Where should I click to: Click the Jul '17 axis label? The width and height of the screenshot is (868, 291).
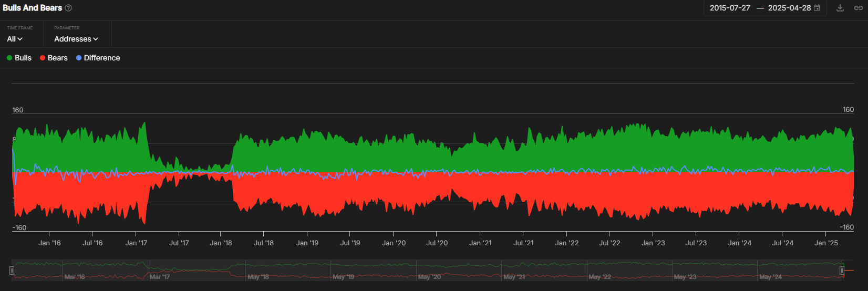coord(179,243)
